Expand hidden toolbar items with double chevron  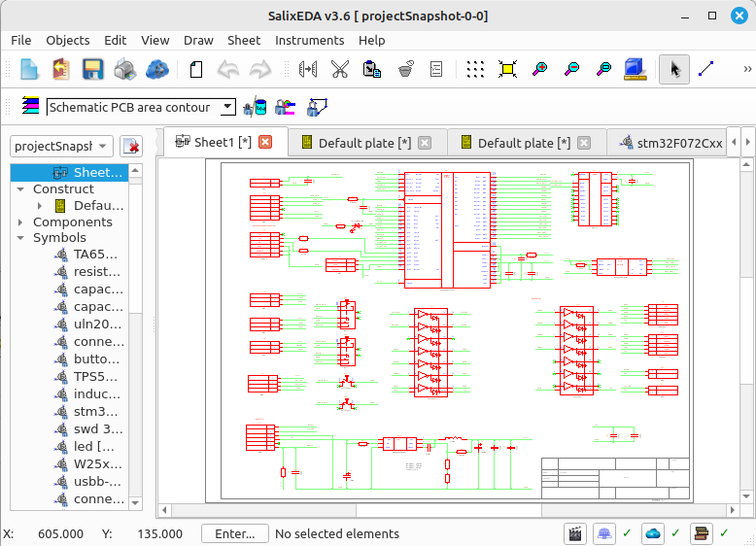[747, 69]
